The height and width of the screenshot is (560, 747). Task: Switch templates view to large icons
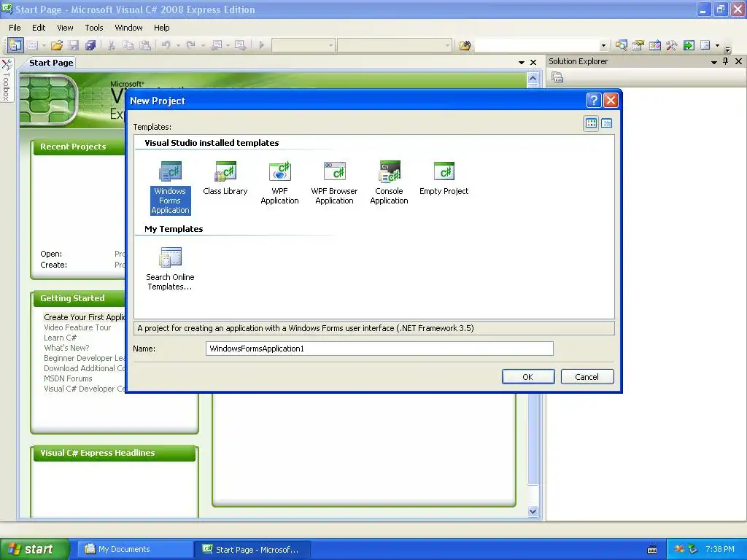(591, 123)
